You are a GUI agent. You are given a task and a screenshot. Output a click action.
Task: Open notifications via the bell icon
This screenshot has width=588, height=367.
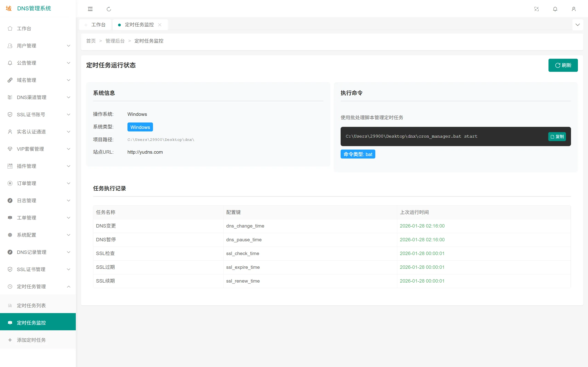555,9
